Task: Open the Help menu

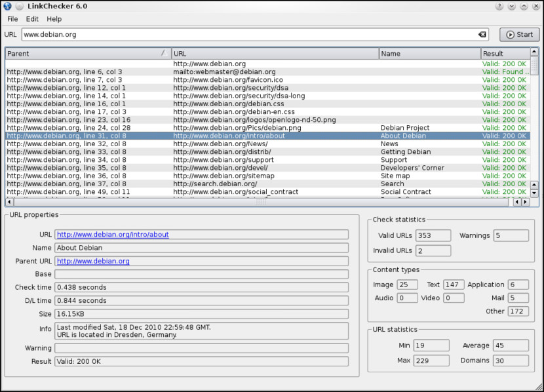Action: 54,19
